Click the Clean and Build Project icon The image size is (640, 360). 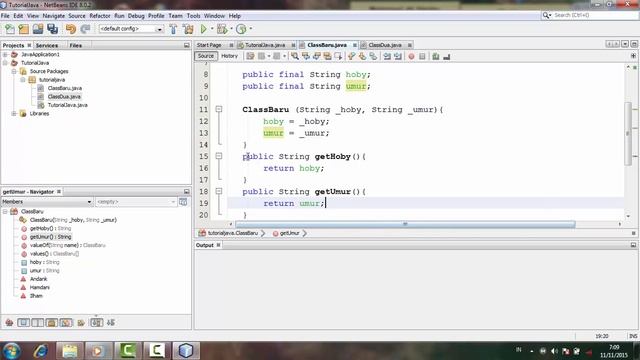coord(188,29)
